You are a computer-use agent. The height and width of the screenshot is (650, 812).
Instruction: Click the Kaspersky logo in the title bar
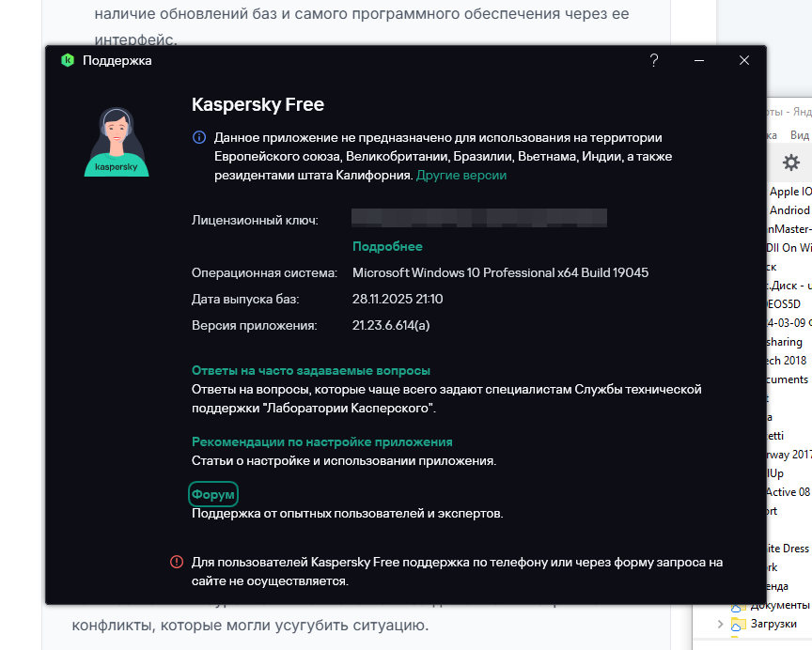point(68,60)
